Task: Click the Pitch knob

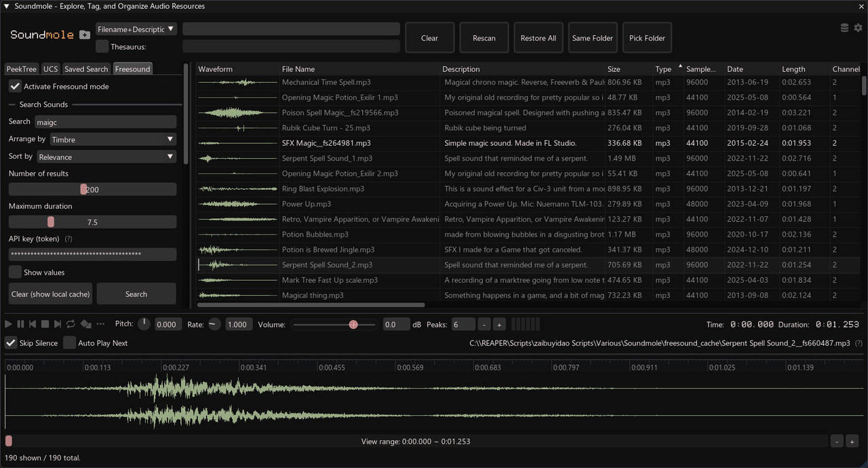Action: click(x=144, y=324)
